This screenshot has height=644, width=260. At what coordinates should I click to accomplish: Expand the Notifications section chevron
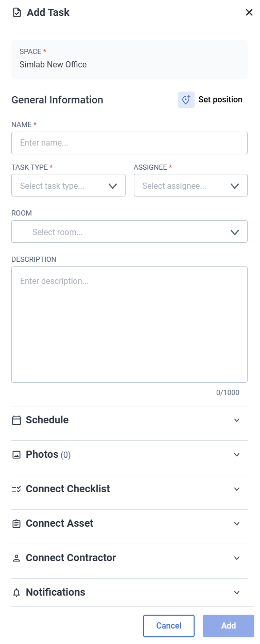(x=237, y=593)
